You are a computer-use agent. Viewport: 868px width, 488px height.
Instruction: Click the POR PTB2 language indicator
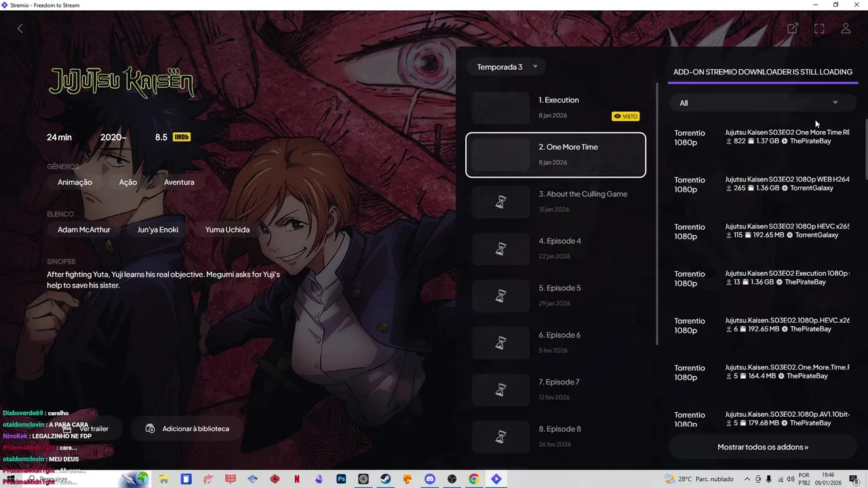[x=804, y=479]
